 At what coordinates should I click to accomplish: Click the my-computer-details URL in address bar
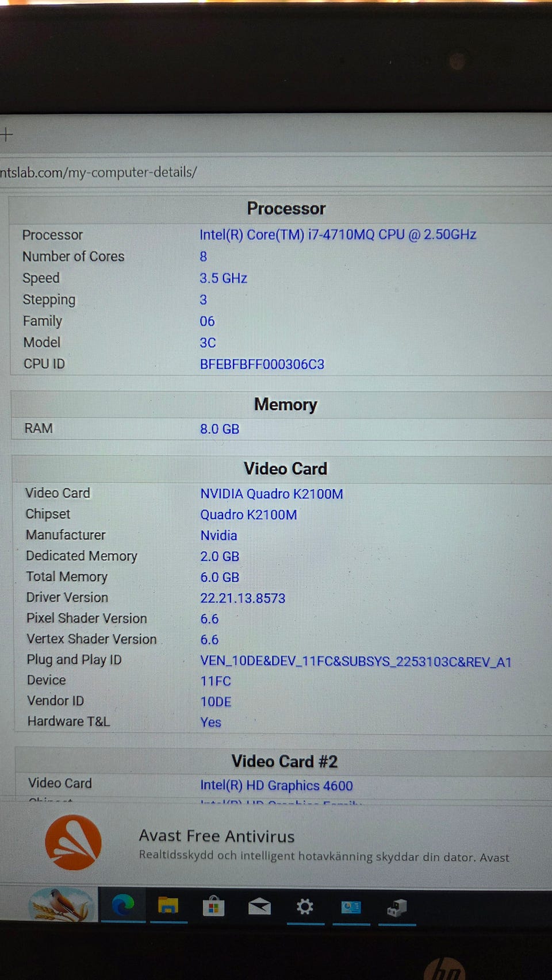pos(98,172)
